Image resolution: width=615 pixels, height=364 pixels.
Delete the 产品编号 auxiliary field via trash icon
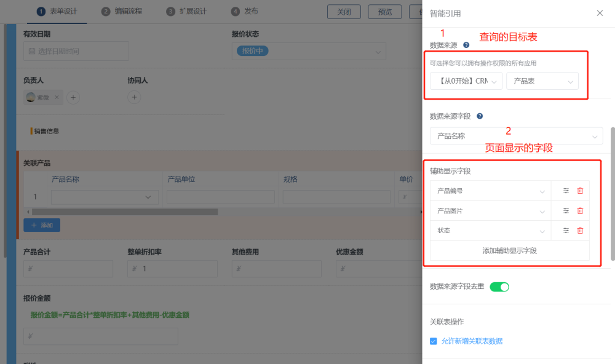coord(581,190)
